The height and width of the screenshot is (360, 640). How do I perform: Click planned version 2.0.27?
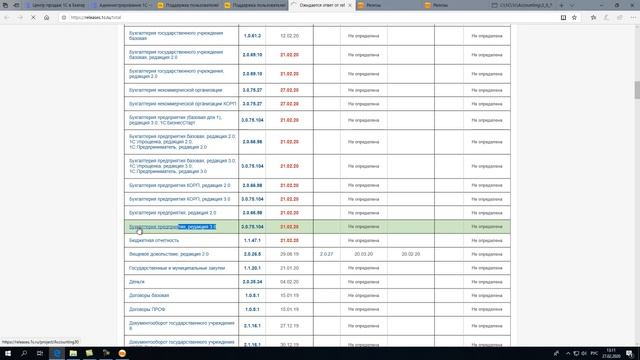327,254
